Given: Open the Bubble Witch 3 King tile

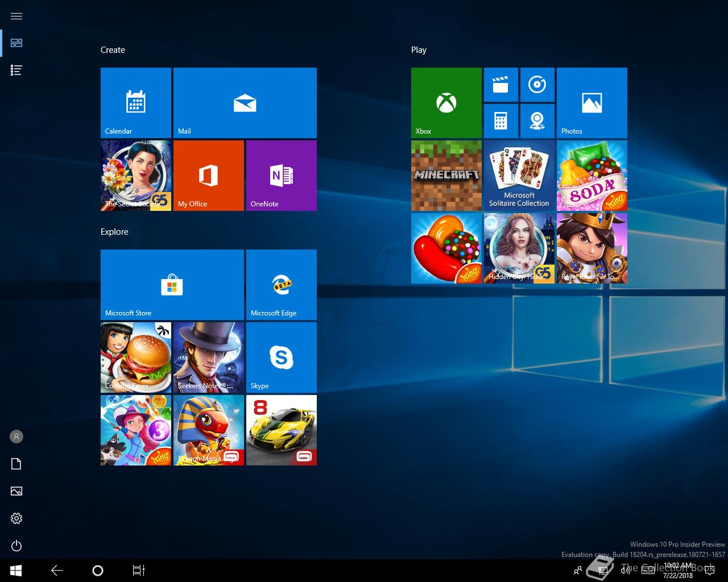Looking at the screenshot, I should pos(136,430).
